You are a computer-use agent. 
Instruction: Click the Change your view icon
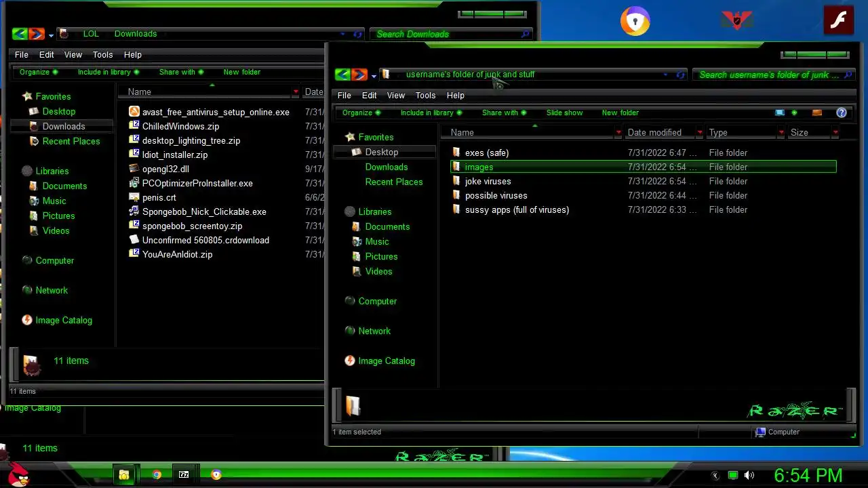[x=780, y=113]
